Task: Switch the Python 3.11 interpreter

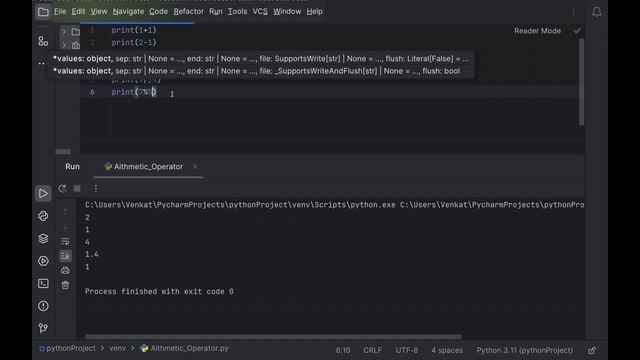Action: point(524,350)
